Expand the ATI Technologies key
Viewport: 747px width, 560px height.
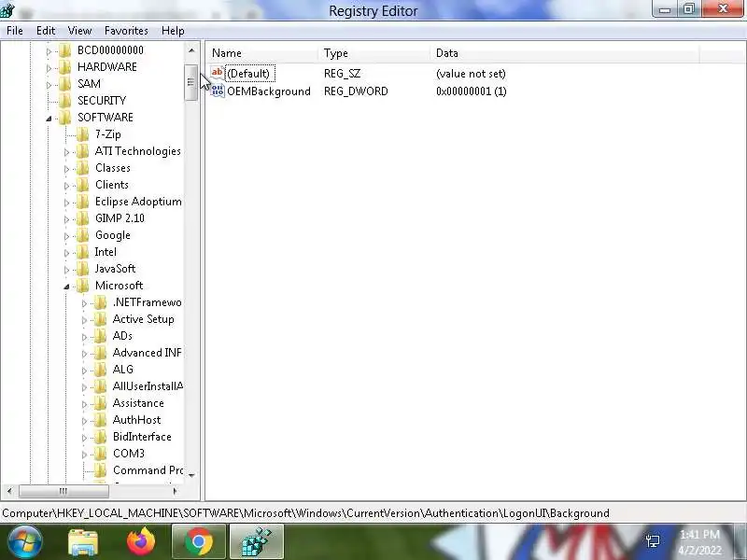tap(66, 152)
